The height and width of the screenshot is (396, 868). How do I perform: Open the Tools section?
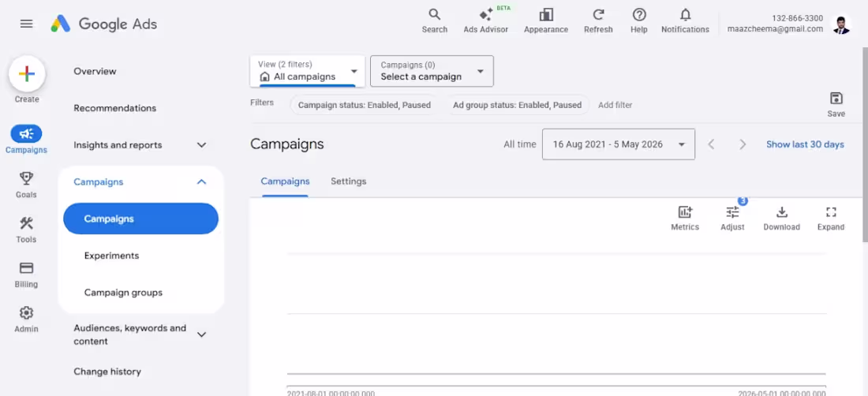pyautogui.click(x=26, y=230)
